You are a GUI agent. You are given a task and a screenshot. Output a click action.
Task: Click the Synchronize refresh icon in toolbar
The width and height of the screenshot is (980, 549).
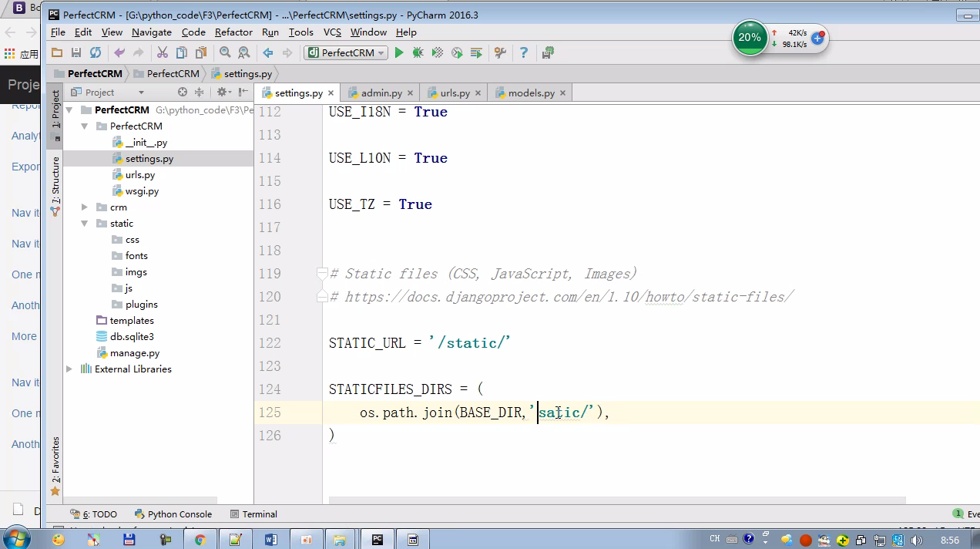96,52
